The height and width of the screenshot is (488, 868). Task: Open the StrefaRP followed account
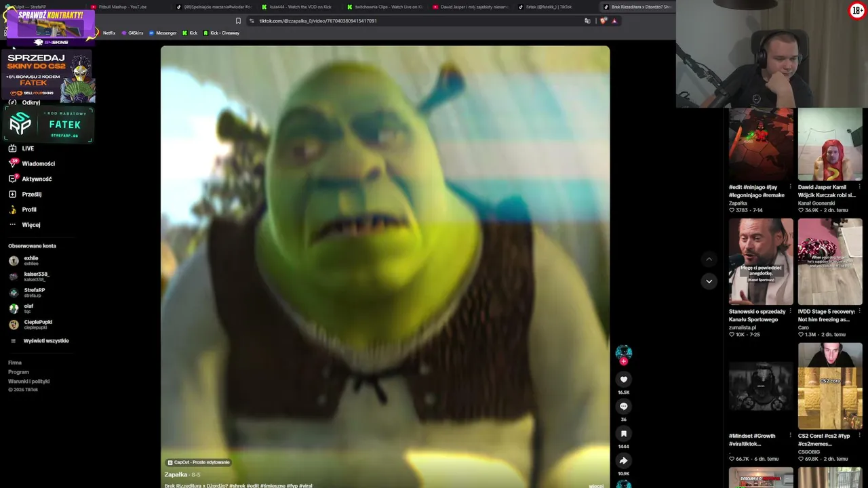[27, 292]
